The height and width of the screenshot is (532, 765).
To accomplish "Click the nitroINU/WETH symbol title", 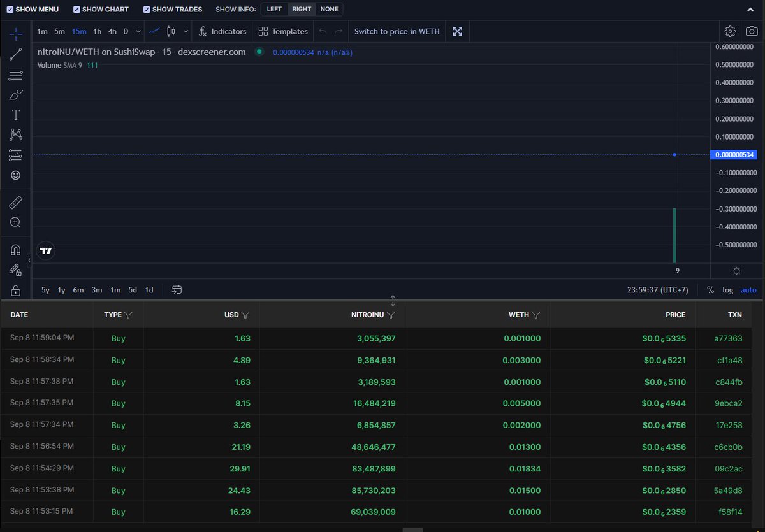I will [96, 52].
